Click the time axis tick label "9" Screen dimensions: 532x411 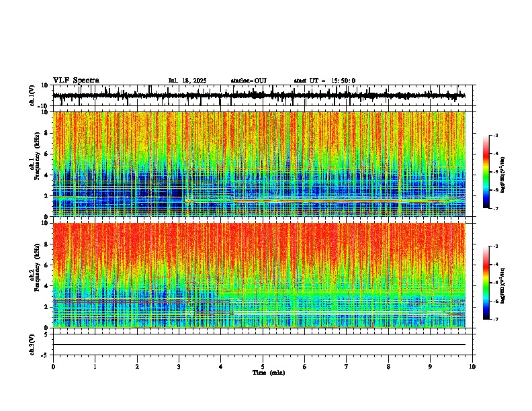click(430, 367)
